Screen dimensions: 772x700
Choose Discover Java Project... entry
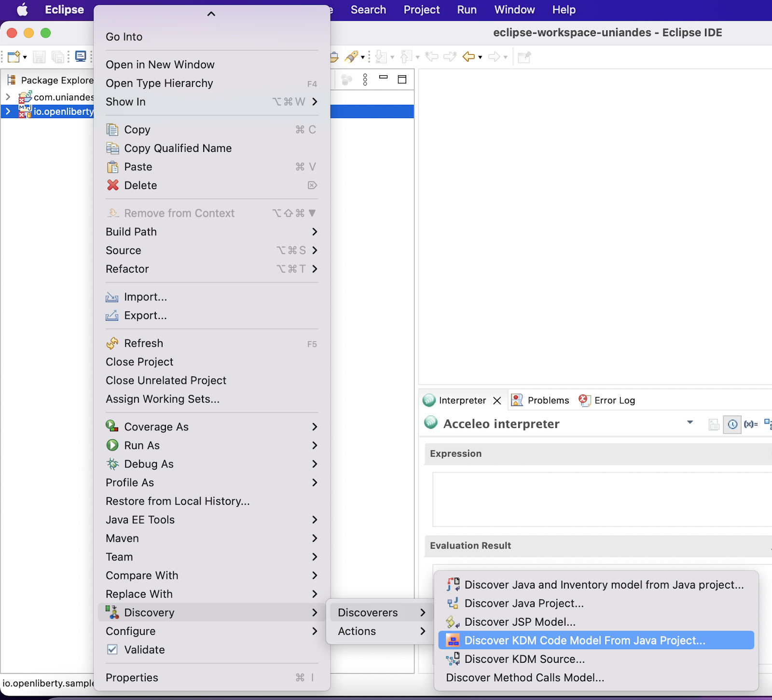coord(596,603)
